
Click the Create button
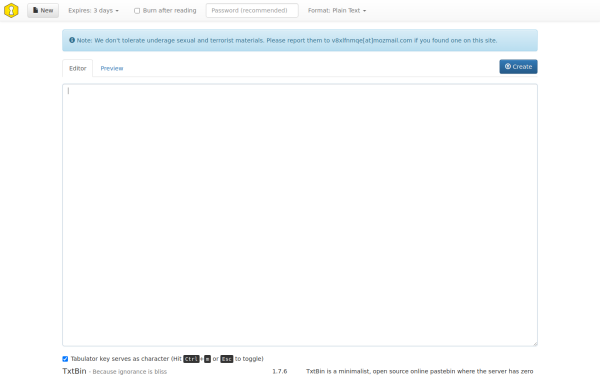pos(518,67)
